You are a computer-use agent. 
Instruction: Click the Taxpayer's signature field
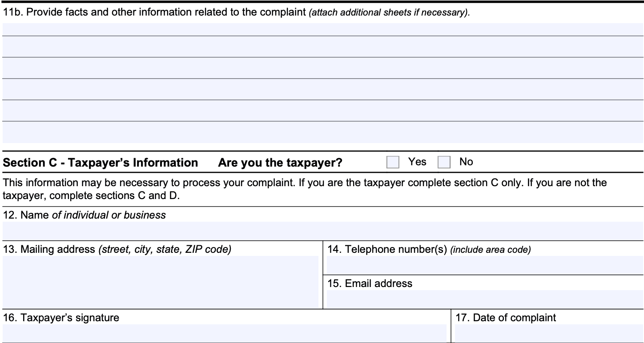[x=224, y=333]
